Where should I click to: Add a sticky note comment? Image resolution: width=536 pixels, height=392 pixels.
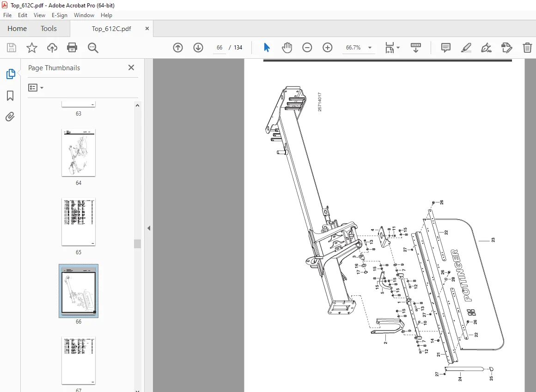pos(446,48)
